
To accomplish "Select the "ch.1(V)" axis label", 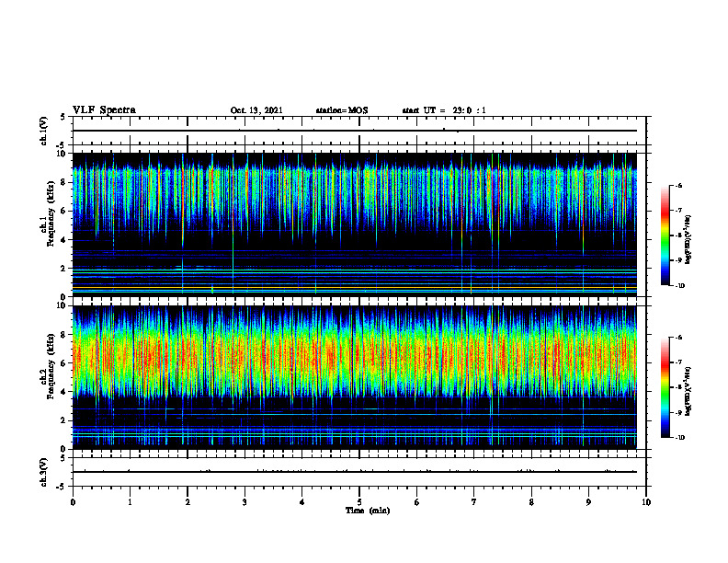I will point(43,131).
